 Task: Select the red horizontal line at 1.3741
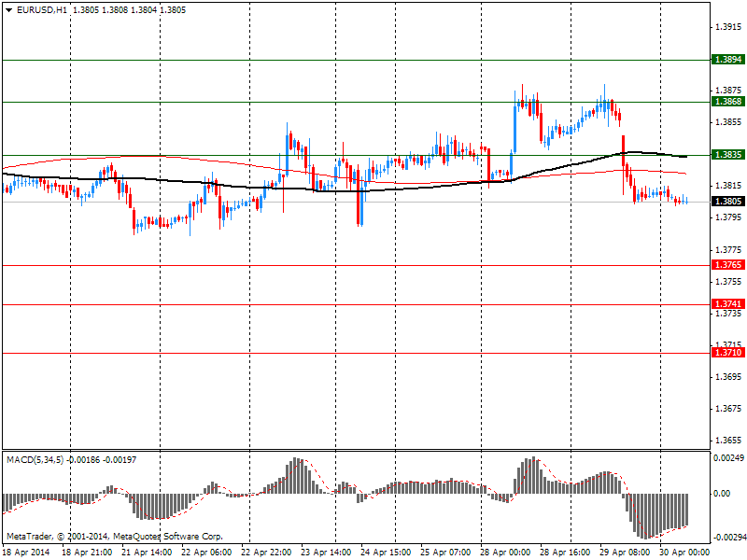click(x=357, y=304)
